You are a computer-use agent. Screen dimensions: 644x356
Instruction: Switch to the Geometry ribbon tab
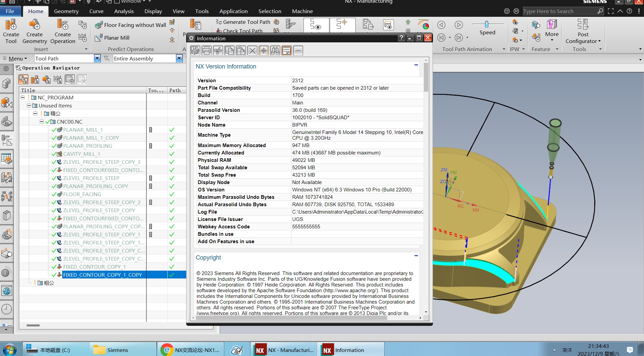(x=66, y=11)
